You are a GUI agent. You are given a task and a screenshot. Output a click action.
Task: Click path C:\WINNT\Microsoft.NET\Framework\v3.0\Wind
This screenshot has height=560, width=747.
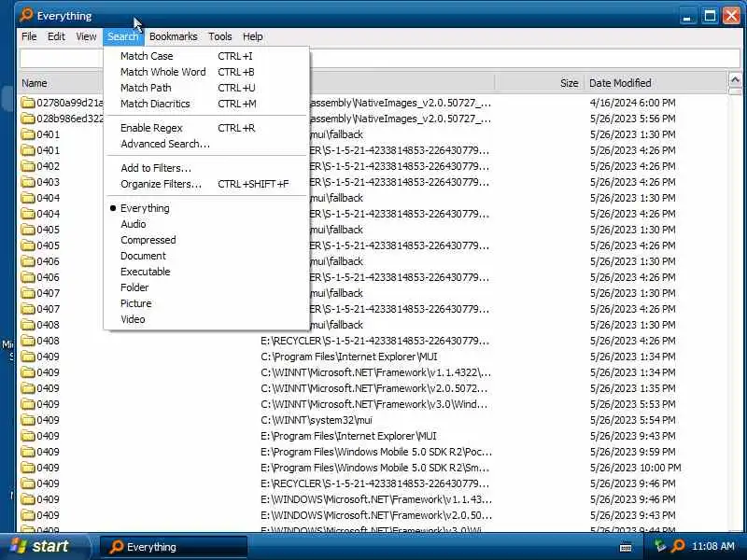pyautogui.click(x=374, y=404)
